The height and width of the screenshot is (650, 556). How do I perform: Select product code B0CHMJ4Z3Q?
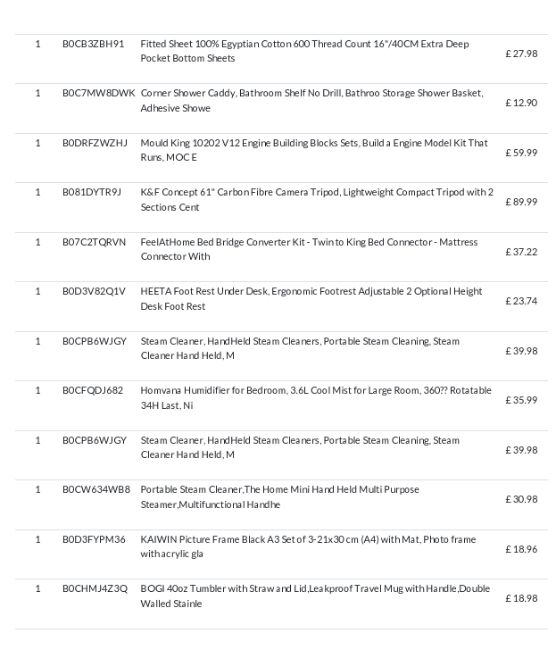(x=95, y=589)
